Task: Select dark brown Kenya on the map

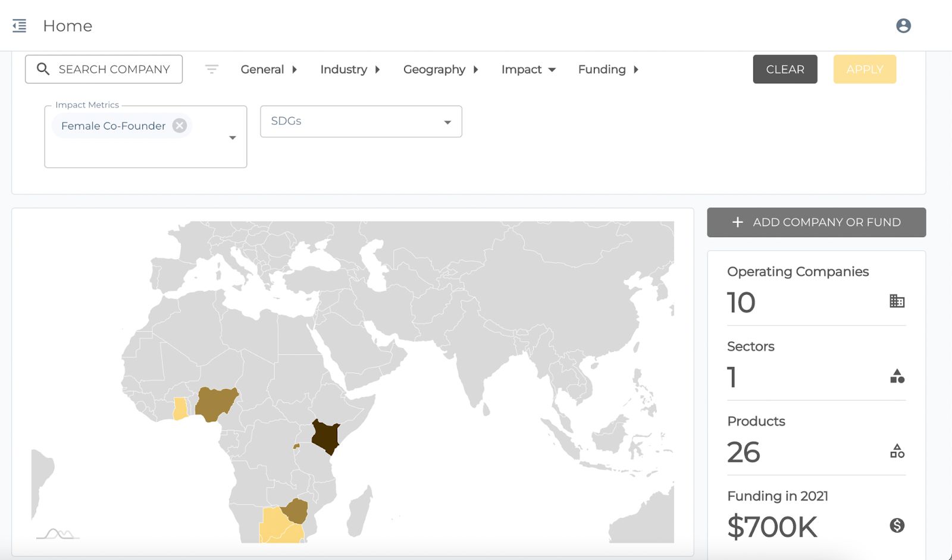Action: click(325, 436)
